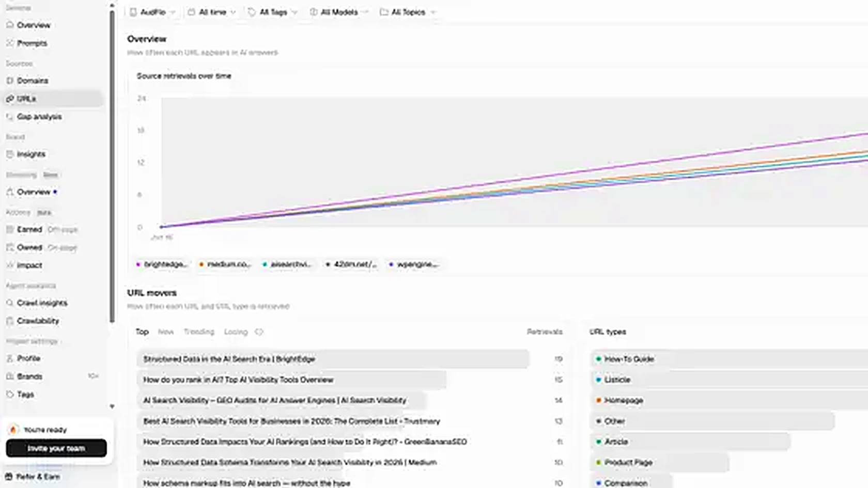Open the Impact item
868x488 pixels.
[29, 265]
